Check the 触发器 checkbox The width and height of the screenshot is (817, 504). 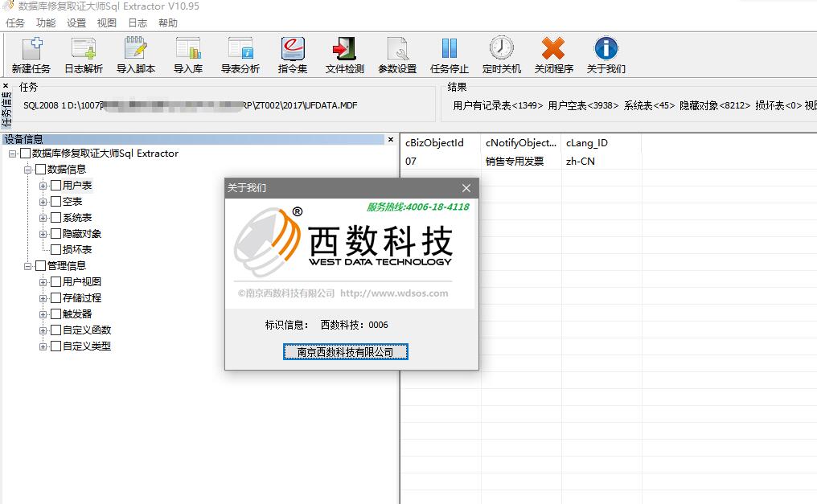(x=55, y=314)
